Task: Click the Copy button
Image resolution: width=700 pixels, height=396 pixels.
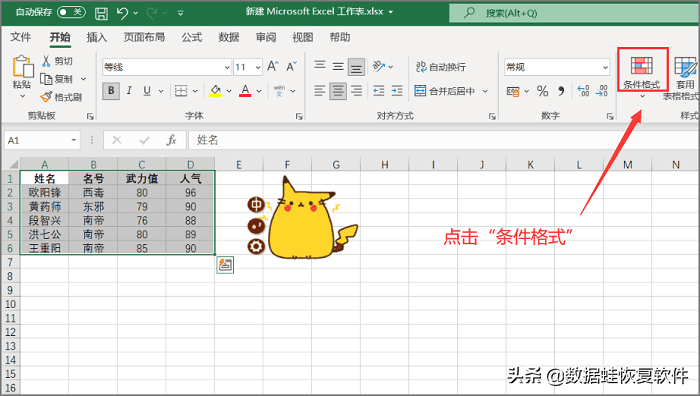Action: [56, 79]
